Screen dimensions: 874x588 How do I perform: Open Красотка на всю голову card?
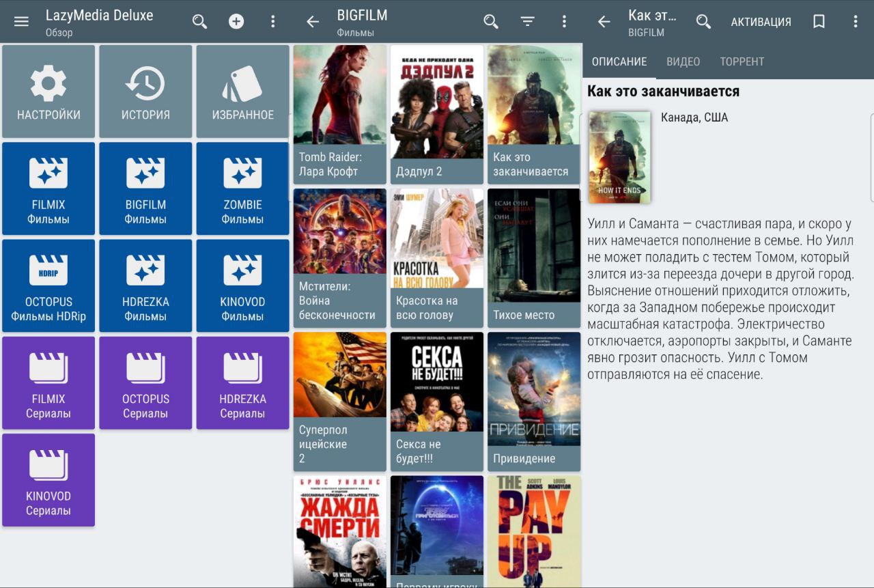coord(437,258)
